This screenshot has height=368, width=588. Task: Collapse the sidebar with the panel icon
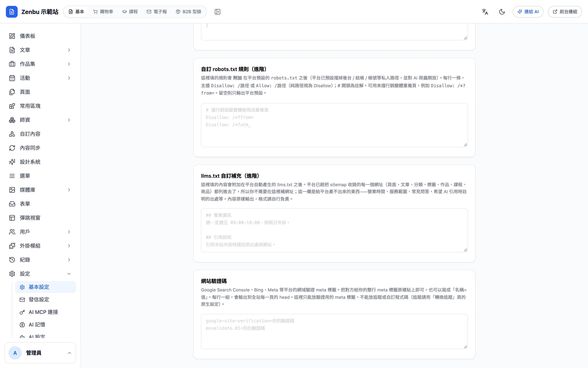(217, 12)
